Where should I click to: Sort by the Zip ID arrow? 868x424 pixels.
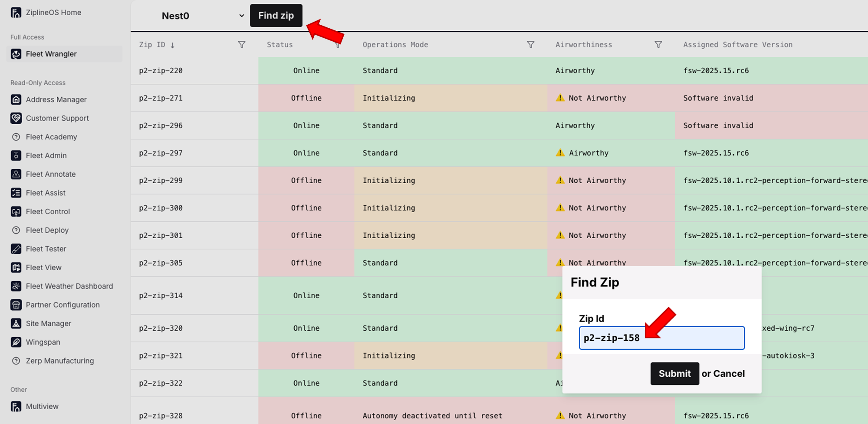pyautogui.click(x=172, y=45)
